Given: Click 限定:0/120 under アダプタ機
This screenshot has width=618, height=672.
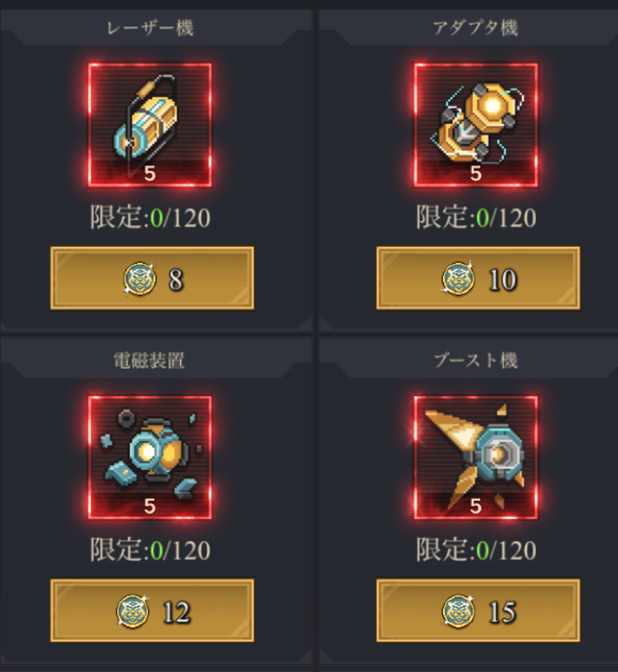Looking at the screenshot, I should (476, 217).
